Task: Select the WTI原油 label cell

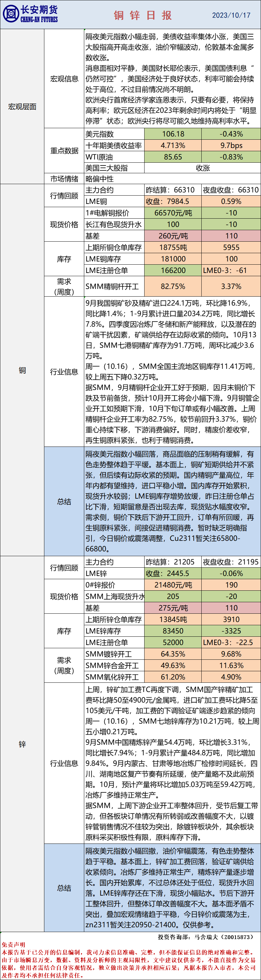Action: tap(114, 157)
